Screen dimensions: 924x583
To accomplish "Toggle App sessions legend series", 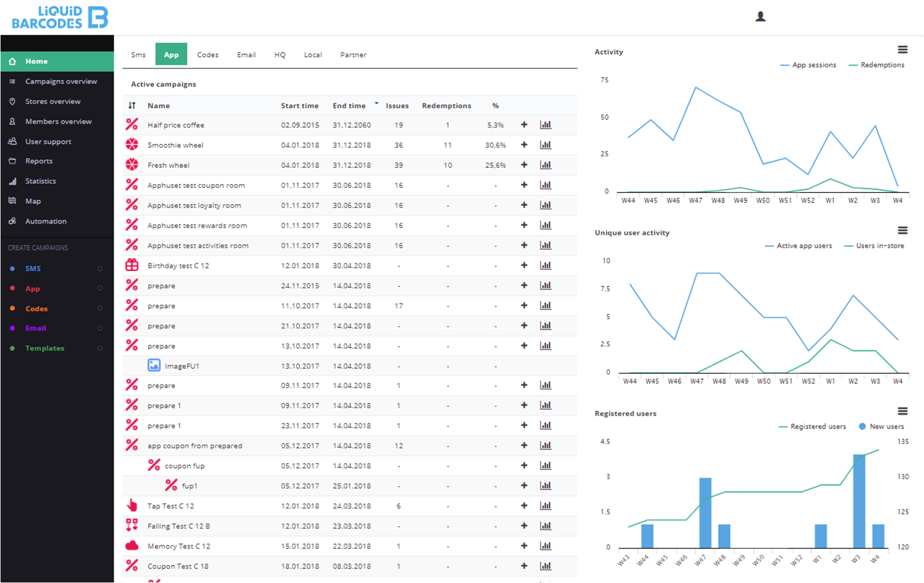I will 808,65.
